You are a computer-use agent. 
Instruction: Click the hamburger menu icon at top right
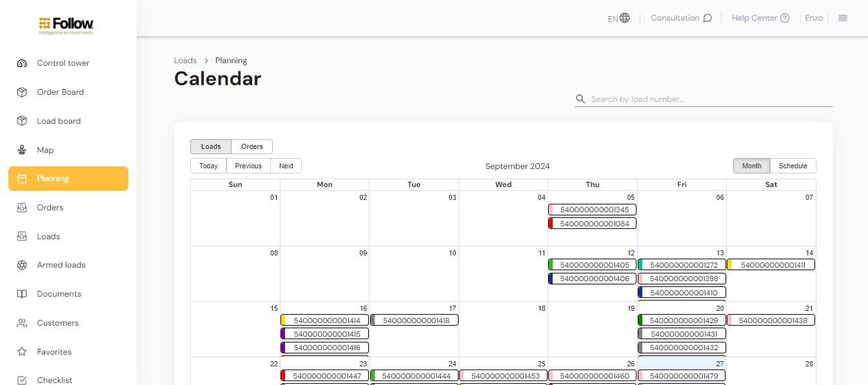pos(842,18)
